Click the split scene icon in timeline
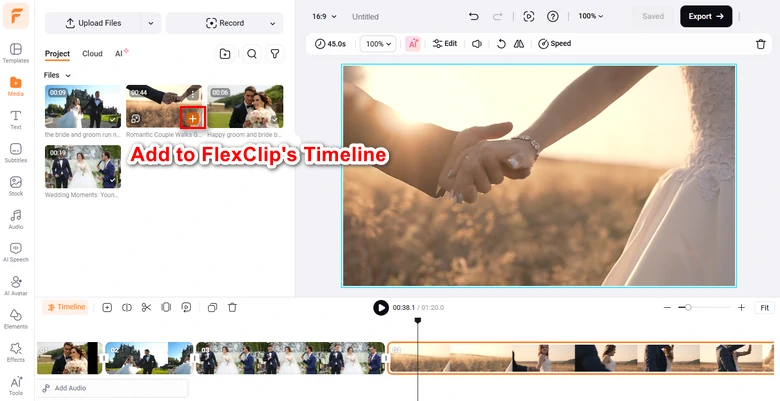This screenshot has height=401, width=780. [127, 307]
